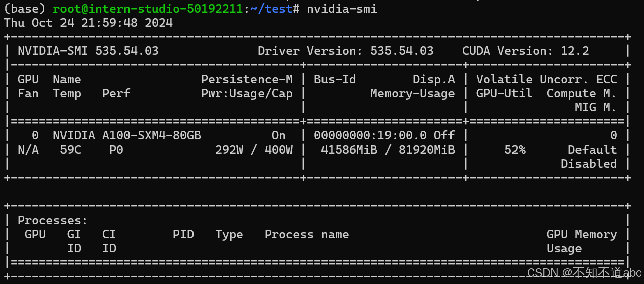The height and width of the screenshot is (284, 644).
Task: Click the NVIDIA-SMI 535.54.03 version text
Action: point(88,51)
